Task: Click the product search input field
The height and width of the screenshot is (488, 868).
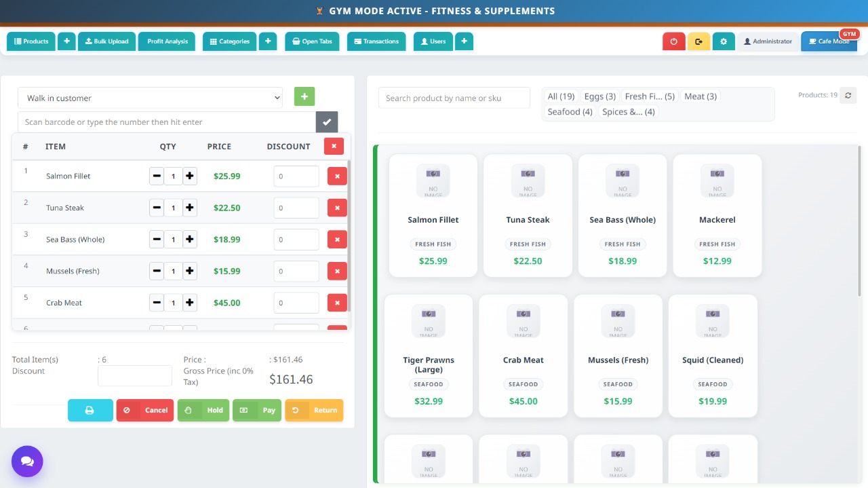Action: pyautogui.click(x=454, y=98)
